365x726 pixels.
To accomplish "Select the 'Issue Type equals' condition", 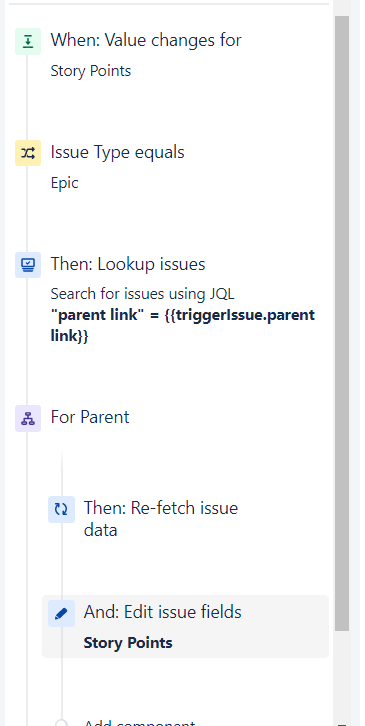I will tap(117, 152).
